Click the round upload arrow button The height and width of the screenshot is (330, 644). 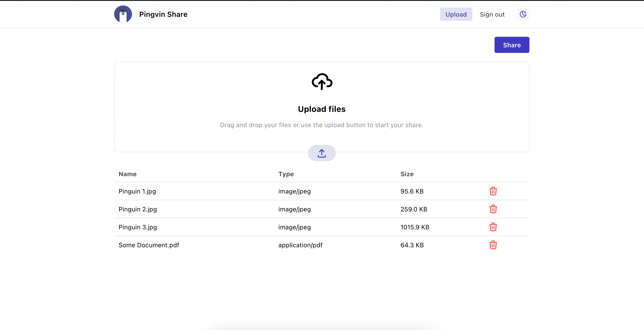click(322, 153)
